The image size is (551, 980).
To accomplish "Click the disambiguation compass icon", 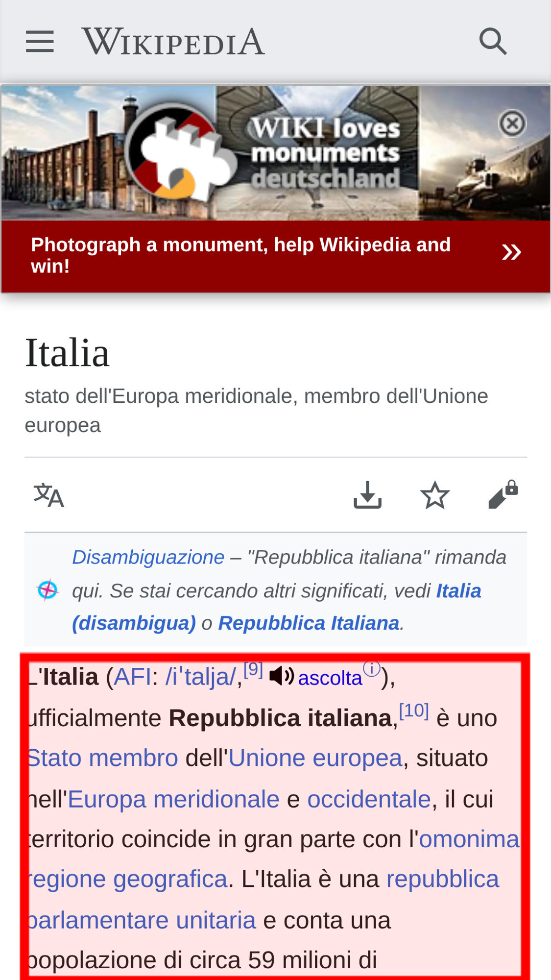I will (48, 589).
